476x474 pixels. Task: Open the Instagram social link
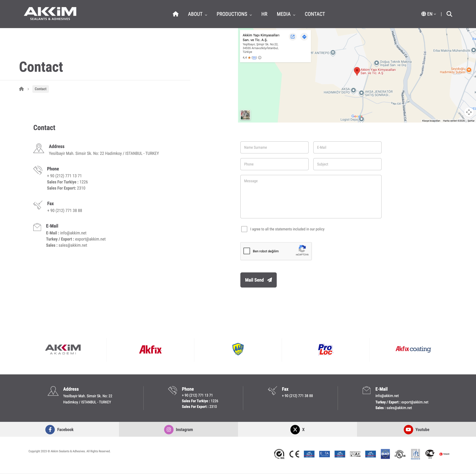(x=178, y=429)
